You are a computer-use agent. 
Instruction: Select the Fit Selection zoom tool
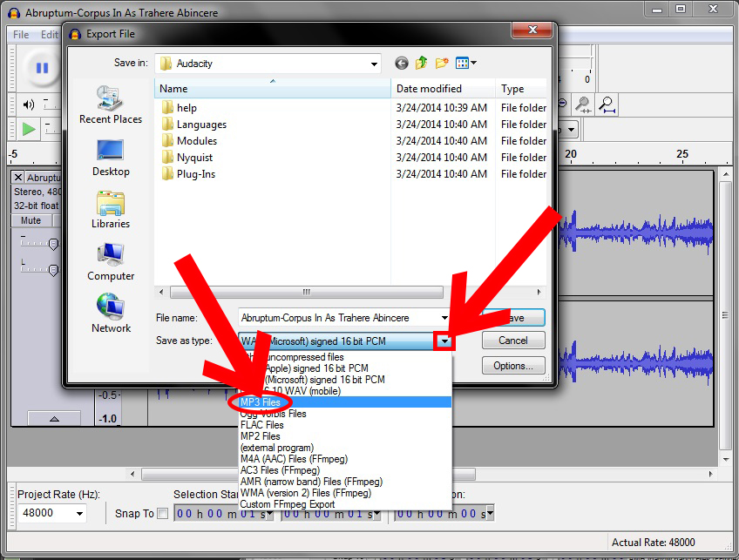coord(583,104)
